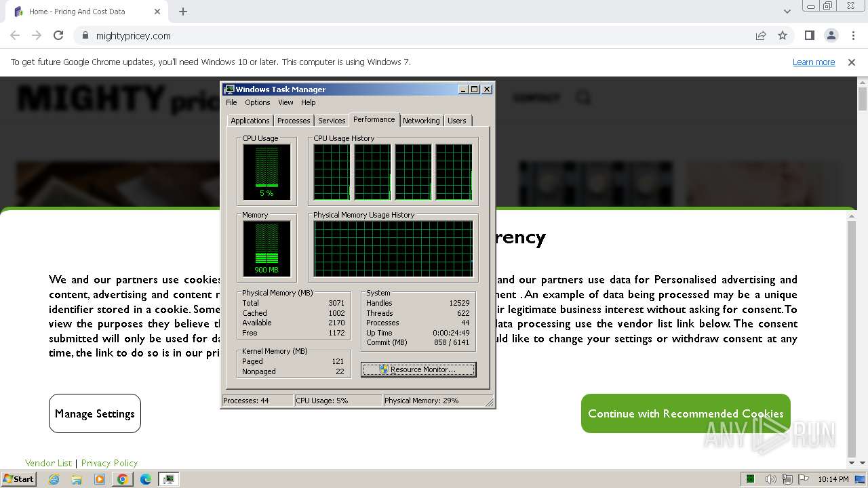Click the Physical Memory Usage History graph
868x488 pixels.
pyautogui.click(x=393, y=249)
